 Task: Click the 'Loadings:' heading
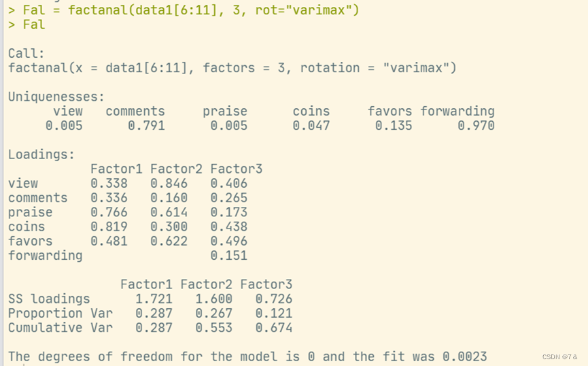pos(41,154)
